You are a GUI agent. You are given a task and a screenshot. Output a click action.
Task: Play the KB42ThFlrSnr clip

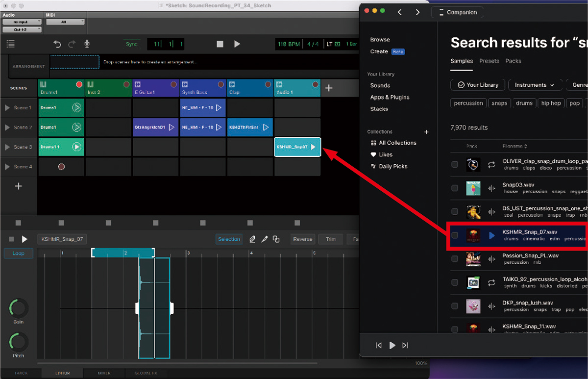(x=266, y=127)
